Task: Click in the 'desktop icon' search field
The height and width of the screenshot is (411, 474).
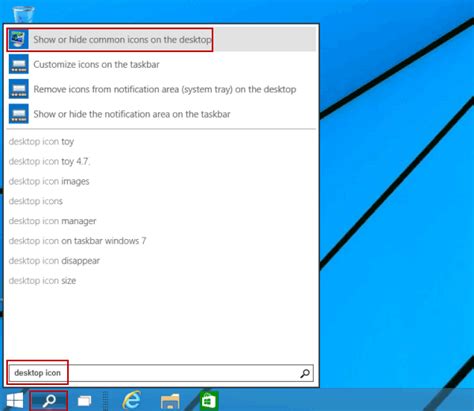Action: [x=161, y=373]
